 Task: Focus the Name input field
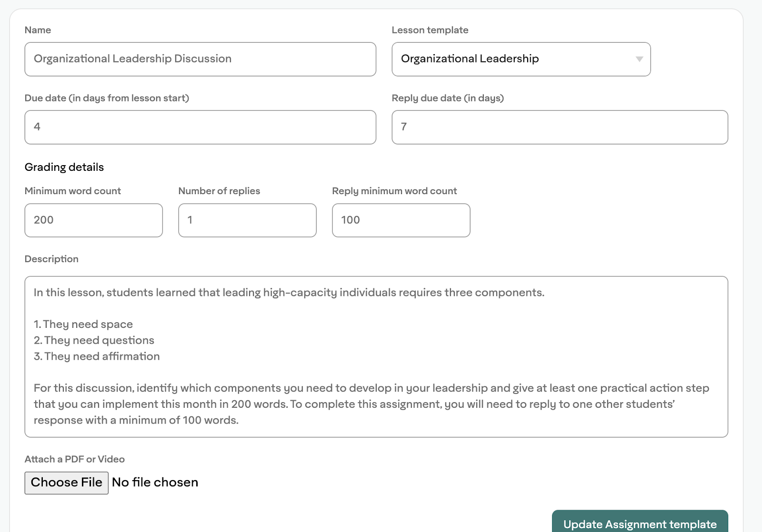(x=200, y=59)
